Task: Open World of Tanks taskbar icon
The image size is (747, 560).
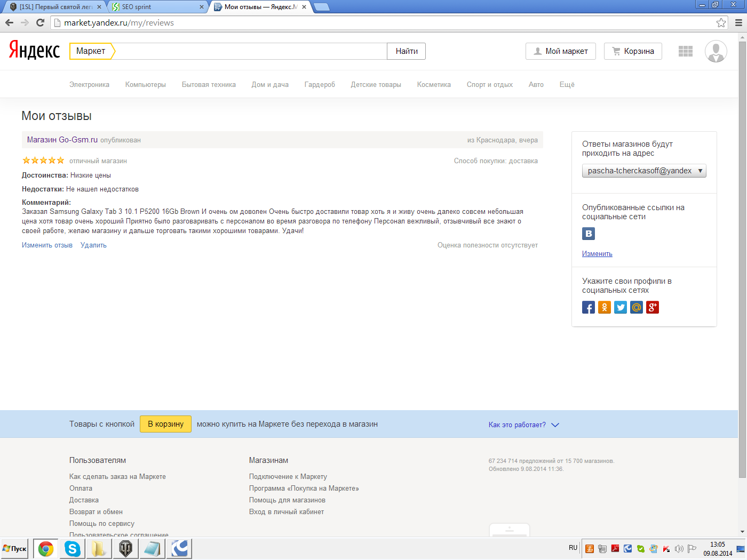Action: [x=125, y=548]
